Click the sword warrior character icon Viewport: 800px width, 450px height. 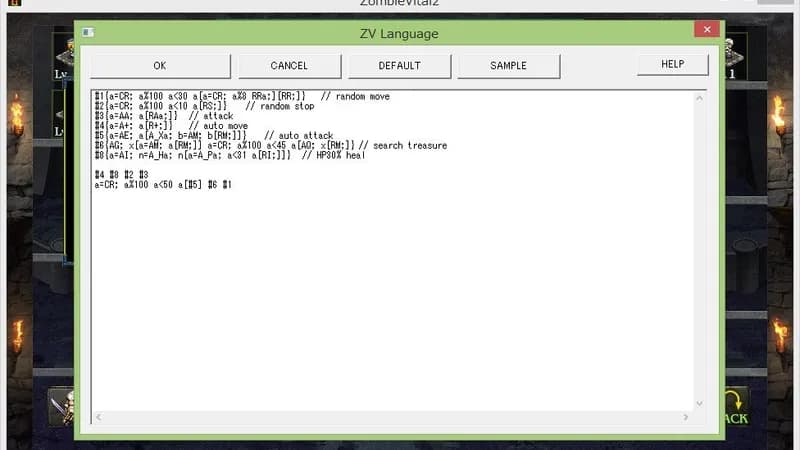click(62, 407)
